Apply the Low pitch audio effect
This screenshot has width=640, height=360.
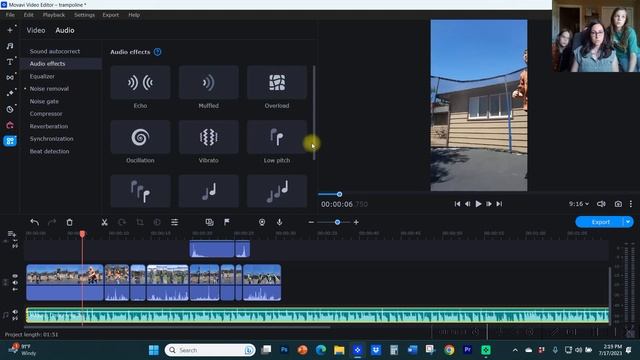277,137
